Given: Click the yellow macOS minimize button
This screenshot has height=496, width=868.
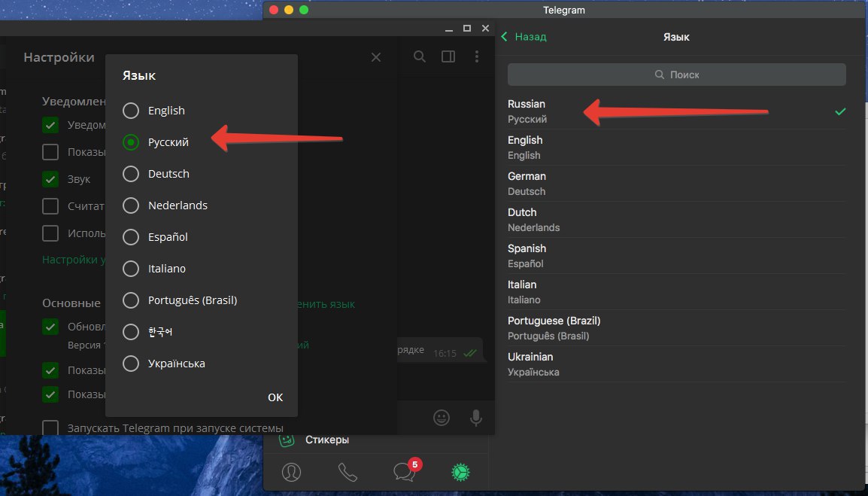Looking at the screenshot, I should click(288, 10).
